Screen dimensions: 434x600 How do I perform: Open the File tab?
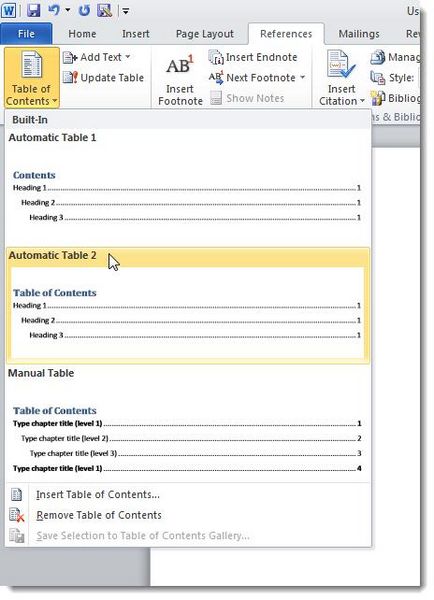coord(26,34)
